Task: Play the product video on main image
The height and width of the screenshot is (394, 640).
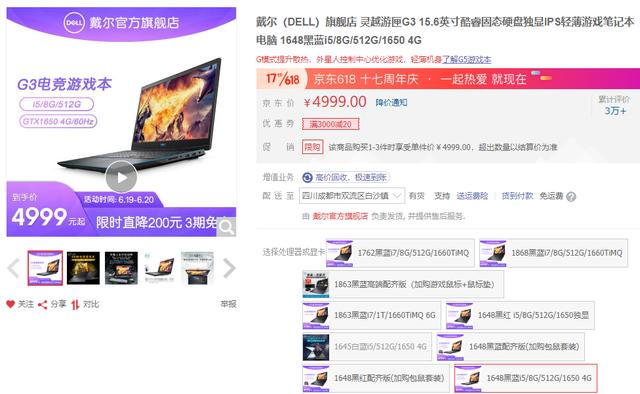Action: [121, 177]
